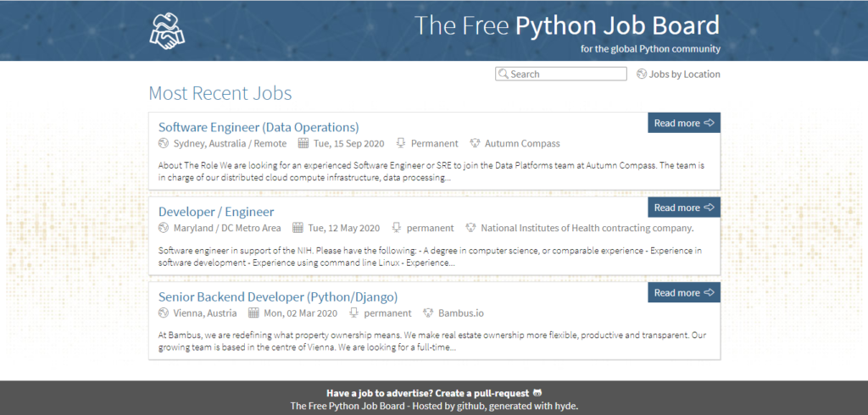Click the company icon next to Bambus.io
The height and width of the screenshot is (415, 868).
coord(429,313)
